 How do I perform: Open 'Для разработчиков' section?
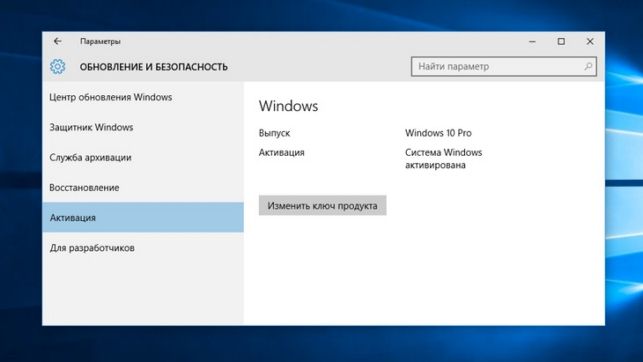tap(143, 248)
